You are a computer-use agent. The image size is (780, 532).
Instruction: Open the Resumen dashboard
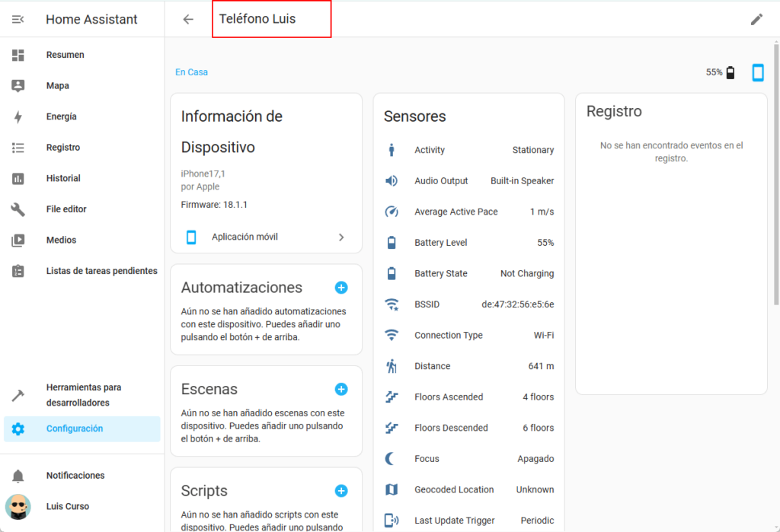[x=65, y=55]
